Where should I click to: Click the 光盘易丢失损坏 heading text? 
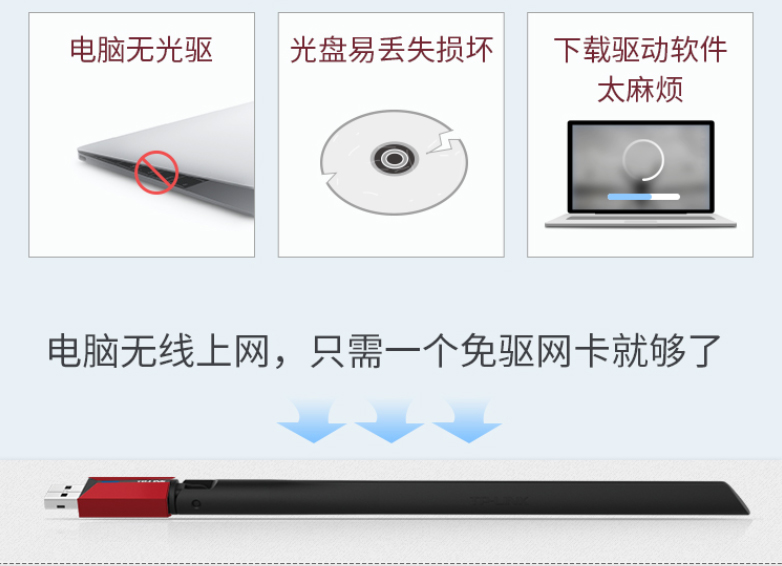[x=391, y=49]
